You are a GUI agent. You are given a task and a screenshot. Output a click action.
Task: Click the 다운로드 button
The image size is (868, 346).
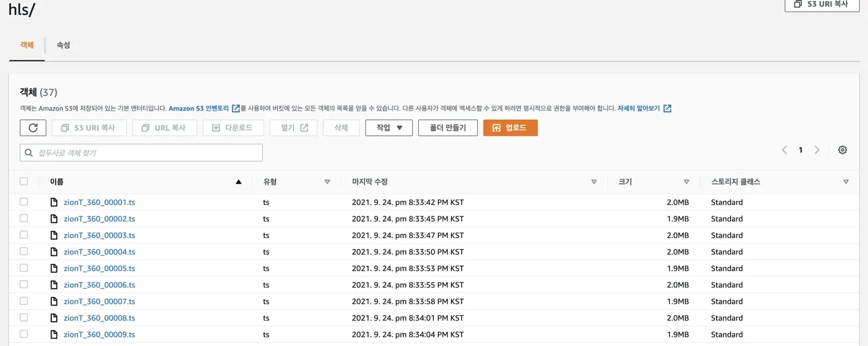pyautogui.click(x=233, y=128)
